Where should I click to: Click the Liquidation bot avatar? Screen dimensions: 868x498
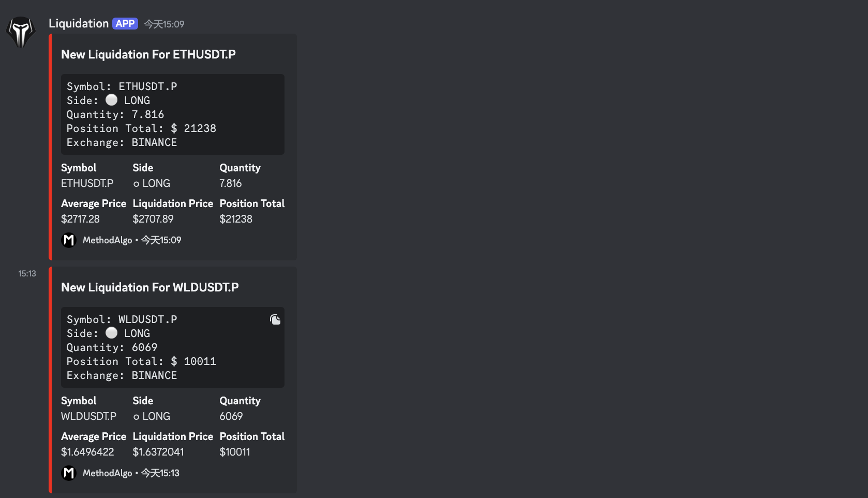(21, 32)
